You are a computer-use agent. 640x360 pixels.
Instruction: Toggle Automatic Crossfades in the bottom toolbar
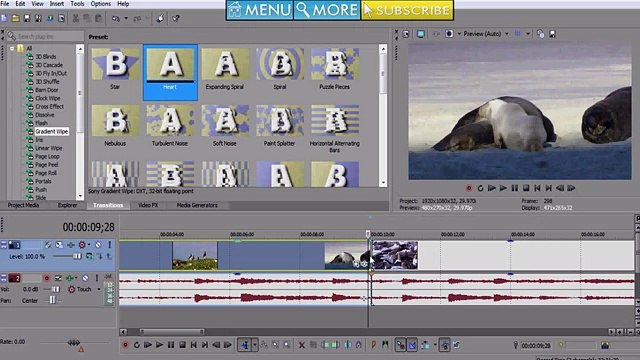coord(412,345)
